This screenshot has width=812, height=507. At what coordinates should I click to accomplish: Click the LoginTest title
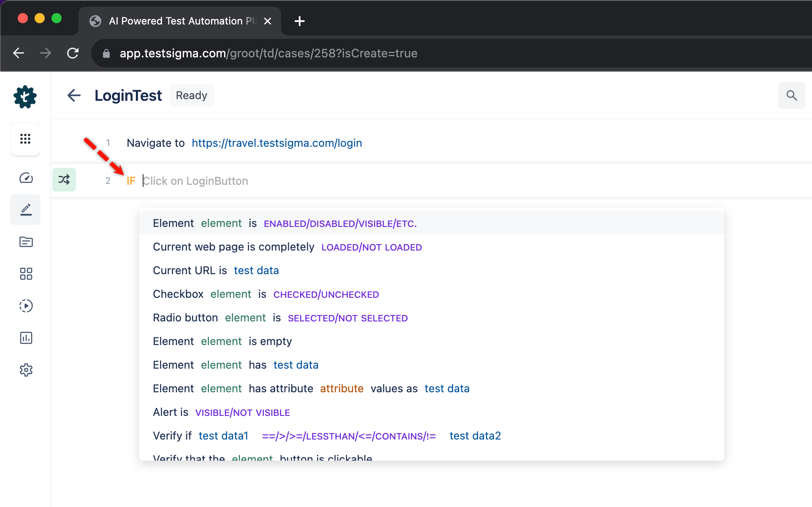[128, 96]
